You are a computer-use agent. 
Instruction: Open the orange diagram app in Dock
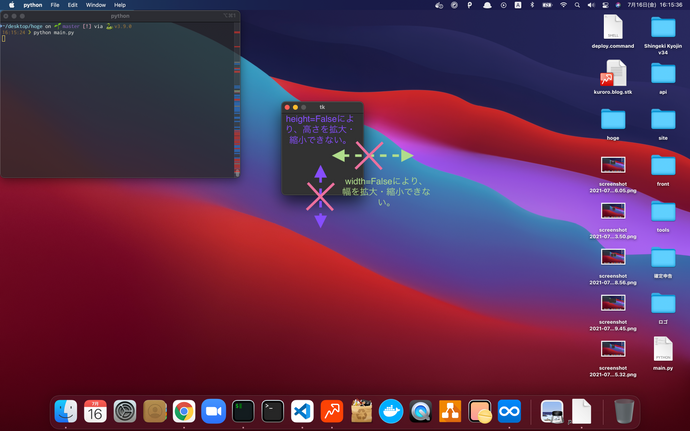450,411
